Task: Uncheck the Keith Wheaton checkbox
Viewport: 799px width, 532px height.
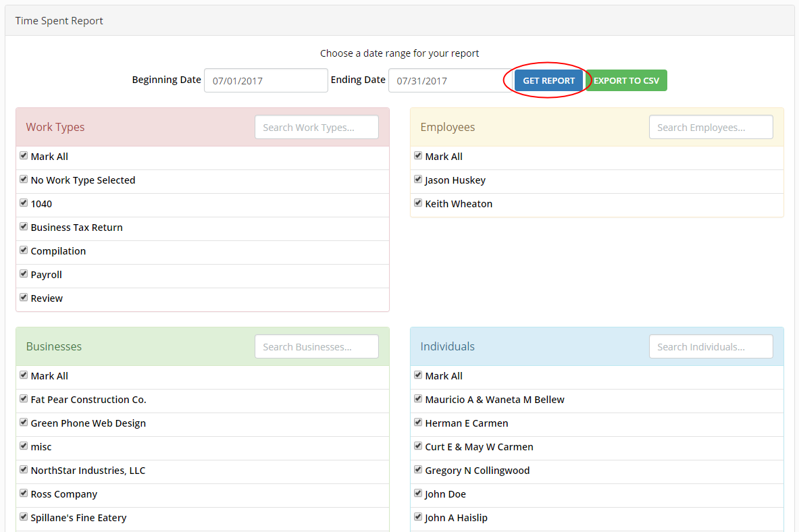Action: 418,203
